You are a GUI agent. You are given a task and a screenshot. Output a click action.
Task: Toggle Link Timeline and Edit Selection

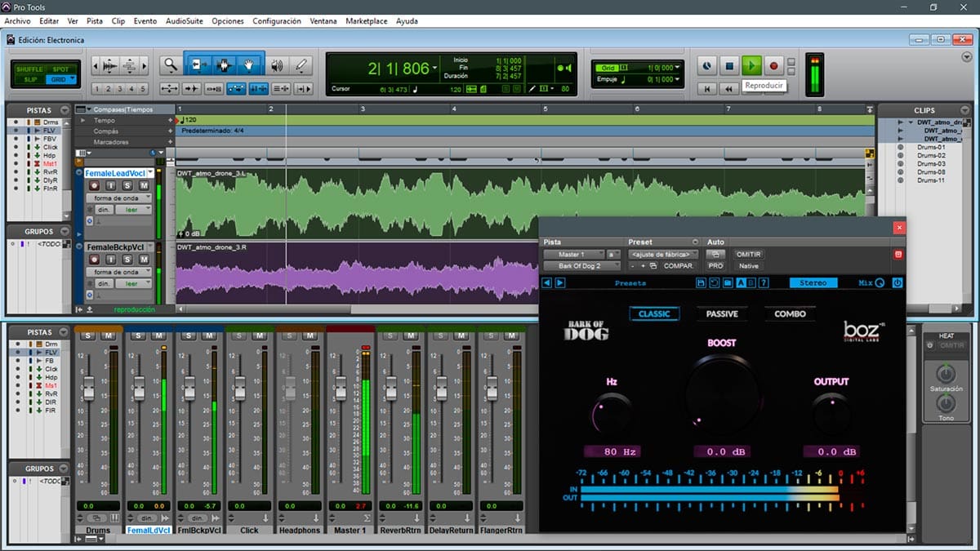[259, 89]
